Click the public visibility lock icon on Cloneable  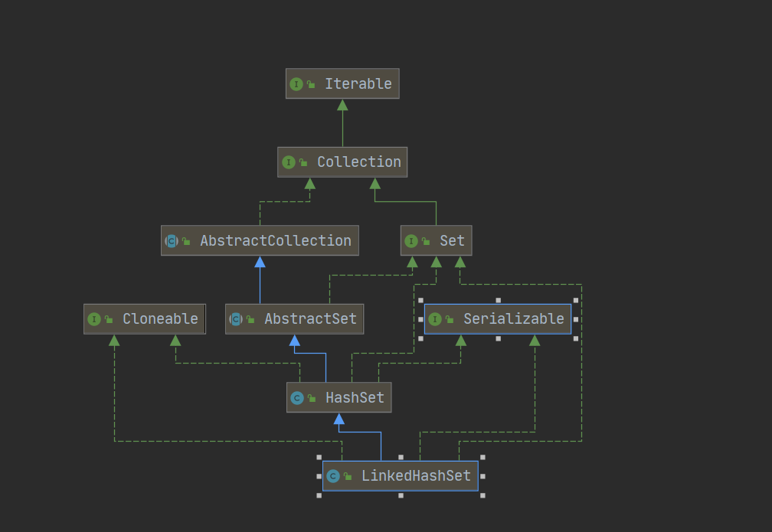click(109, 319)
